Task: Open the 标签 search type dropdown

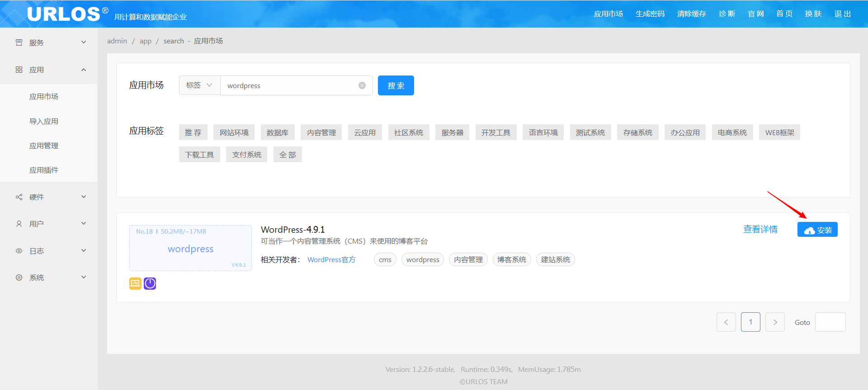Action: [x=199, y=85]
